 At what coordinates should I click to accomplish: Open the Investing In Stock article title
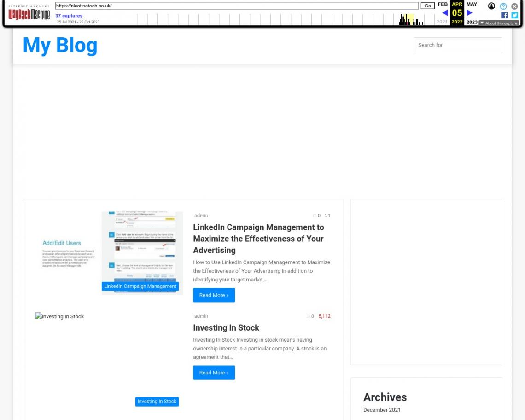(226, 328)
